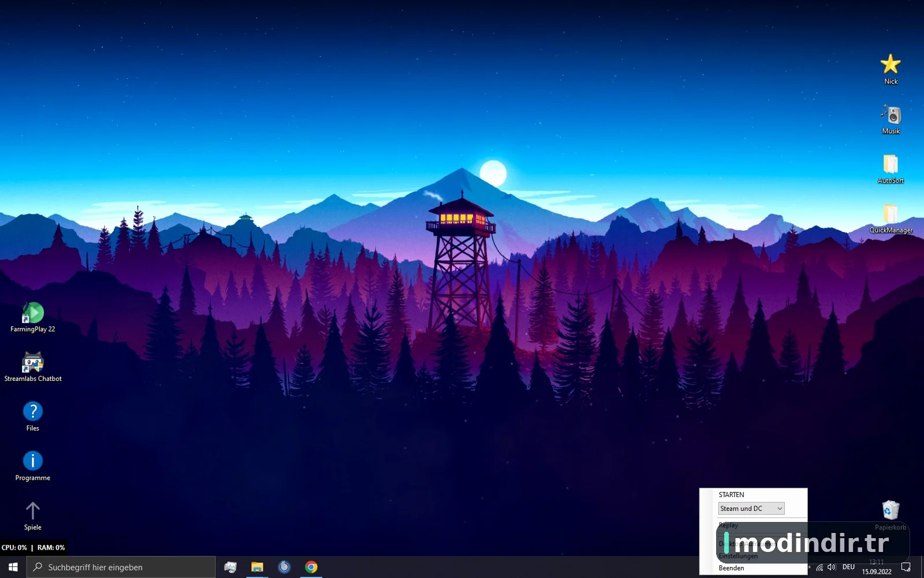Click the CPU: 0% readout
The width and height of the screenshot is (924, 578).
click(x=14, y=547)
